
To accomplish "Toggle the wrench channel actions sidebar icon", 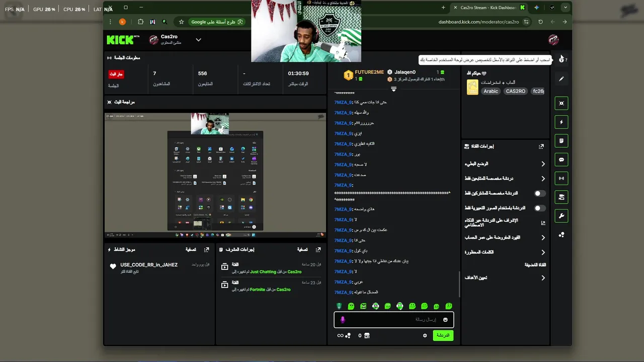I will pos(561,216).
